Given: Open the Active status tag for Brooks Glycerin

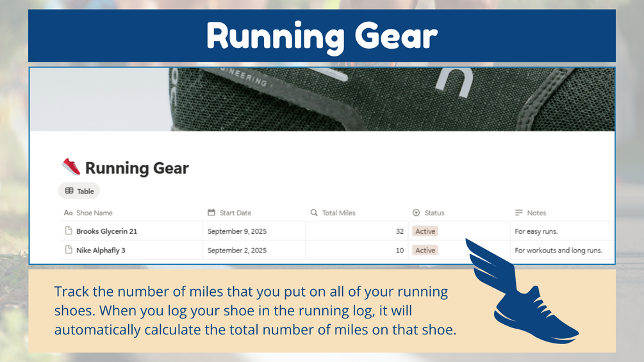Looking at the screenshot, I should pos(425,231).
